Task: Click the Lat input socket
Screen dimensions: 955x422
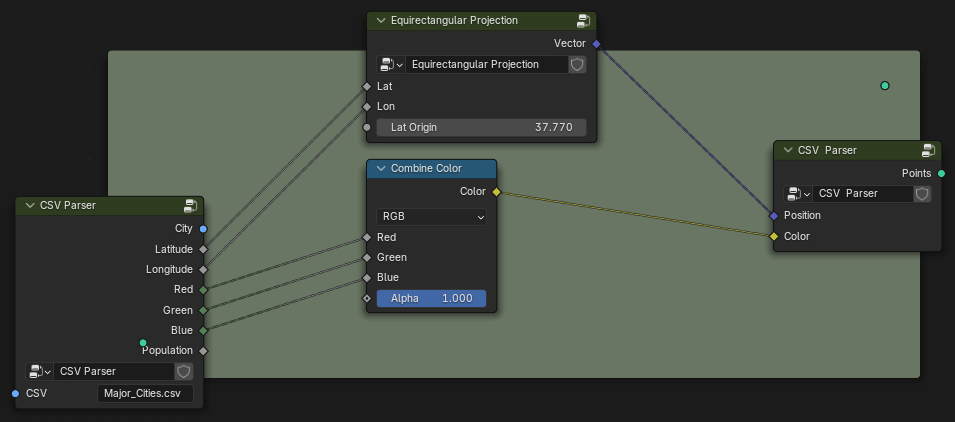Action: point(366,86)
